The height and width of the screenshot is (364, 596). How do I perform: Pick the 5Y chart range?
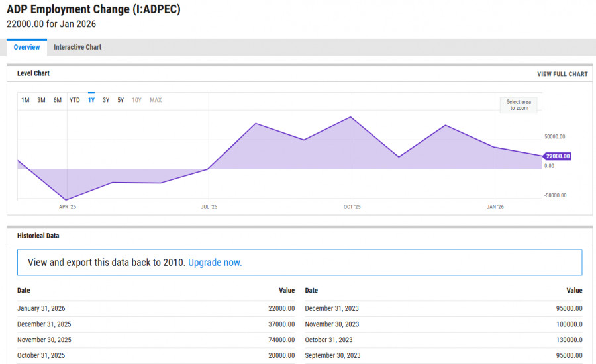tap(121, 100)
